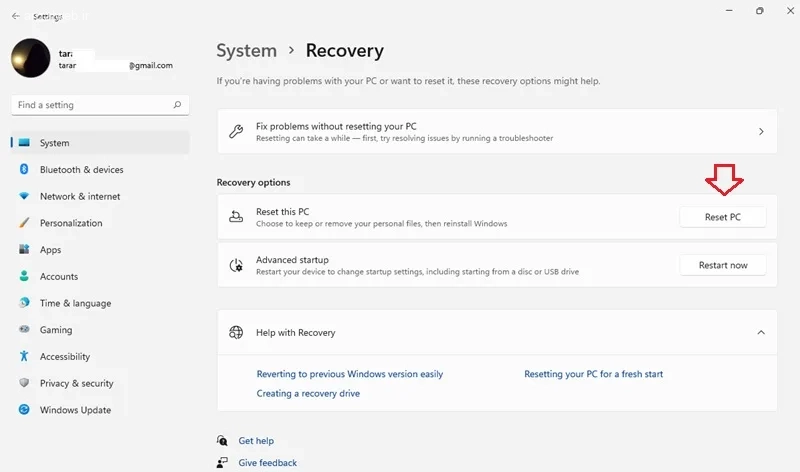
Task: Select the Privacy & security shield icon
Action: (x=24, y=383)
